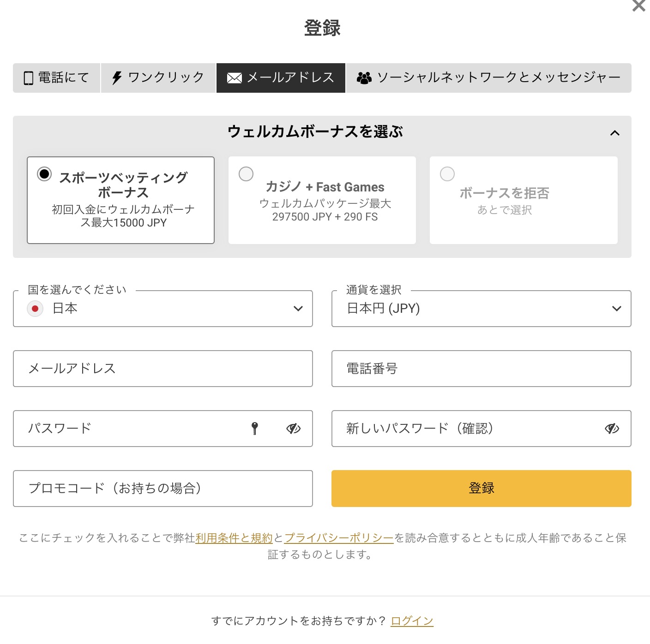This screenshot has width=650, height=644.
Task: Focus the プロモコード input field
Action: tap(163, 489)
